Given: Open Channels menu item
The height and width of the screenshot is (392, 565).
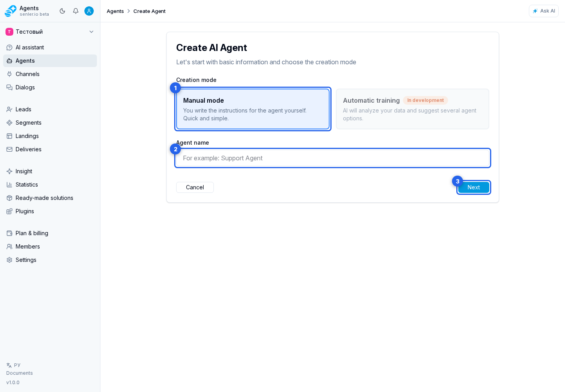Looking at the screenshot, I should pyautogui.click(x=50, y=74).
